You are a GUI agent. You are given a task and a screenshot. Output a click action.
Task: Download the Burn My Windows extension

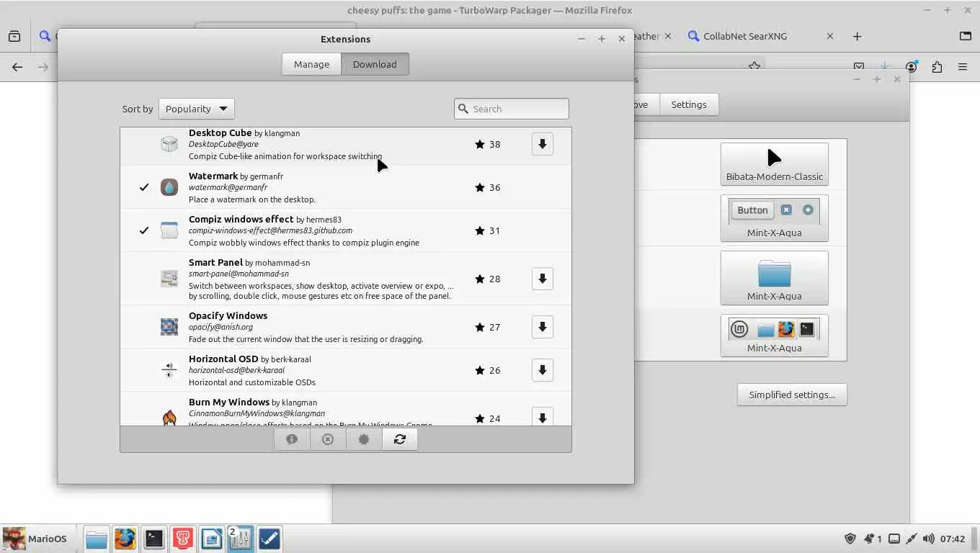543,417
